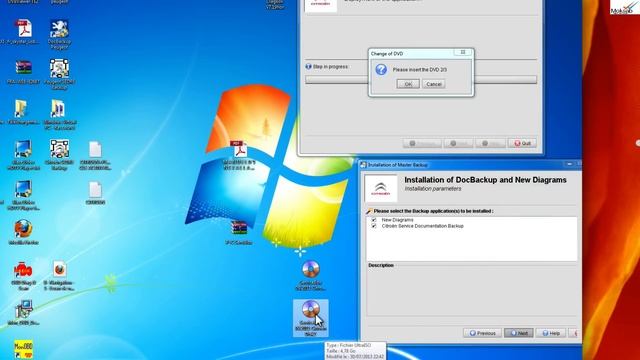640x360 pixels.
Task: Select the Firefox document icon beside OBD Diag Scan
Action: coord(59,276)
